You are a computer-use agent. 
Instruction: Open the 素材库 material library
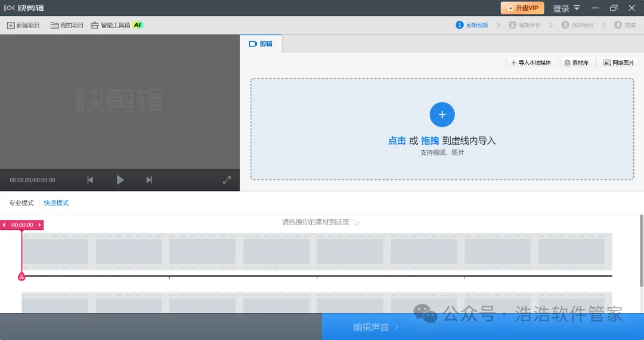[577, 63]
